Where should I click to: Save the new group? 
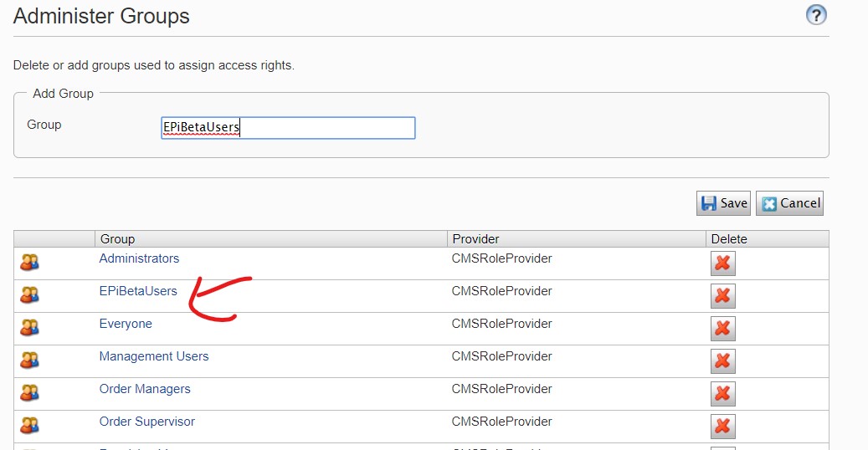723,203
